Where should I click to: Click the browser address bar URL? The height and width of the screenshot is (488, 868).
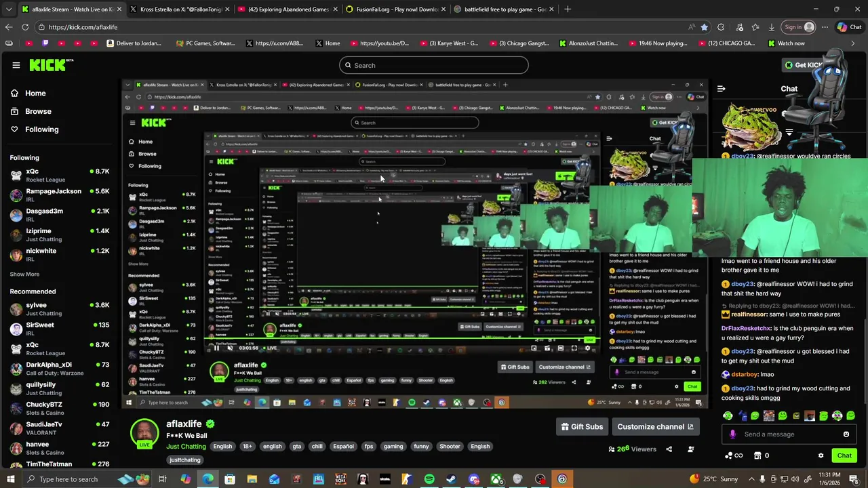point(83,27)
